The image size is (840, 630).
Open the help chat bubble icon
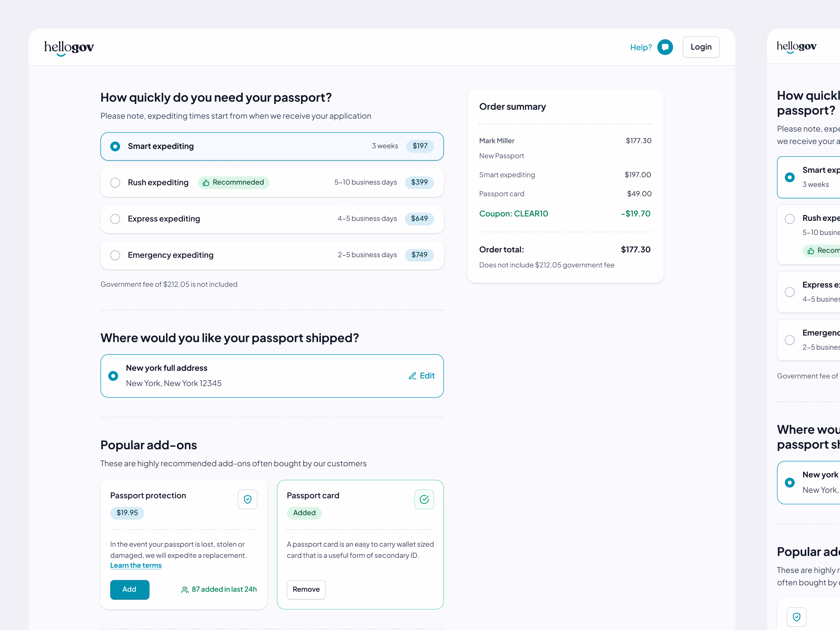tap(665, 47)
